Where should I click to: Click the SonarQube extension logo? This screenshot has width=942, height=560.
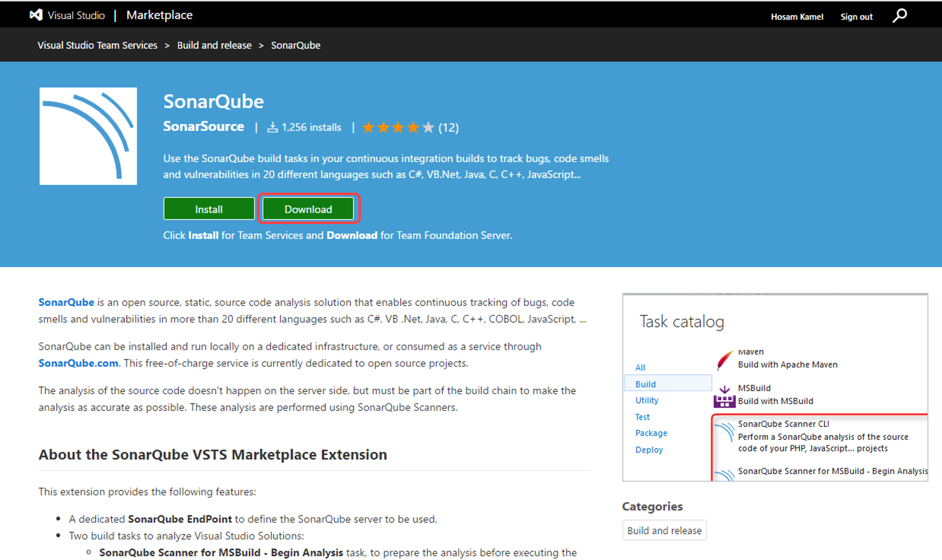(x=88, y=136)
